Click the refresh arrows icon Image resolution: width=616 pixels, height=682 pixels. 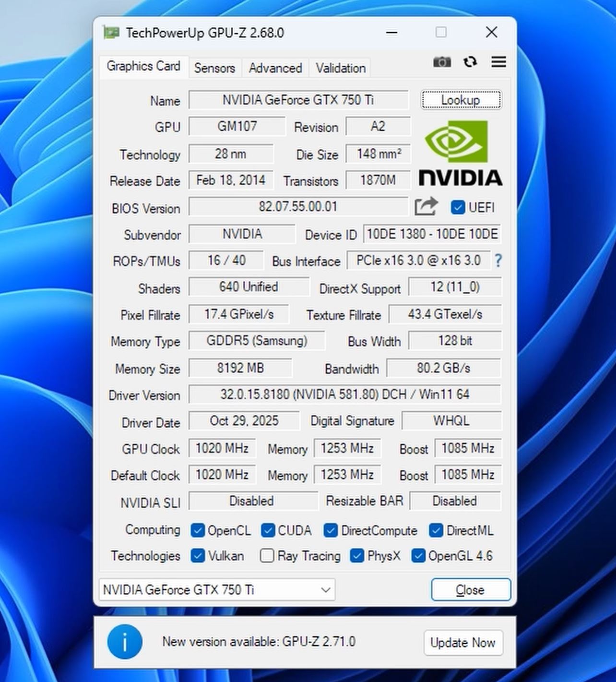(470, 62)
